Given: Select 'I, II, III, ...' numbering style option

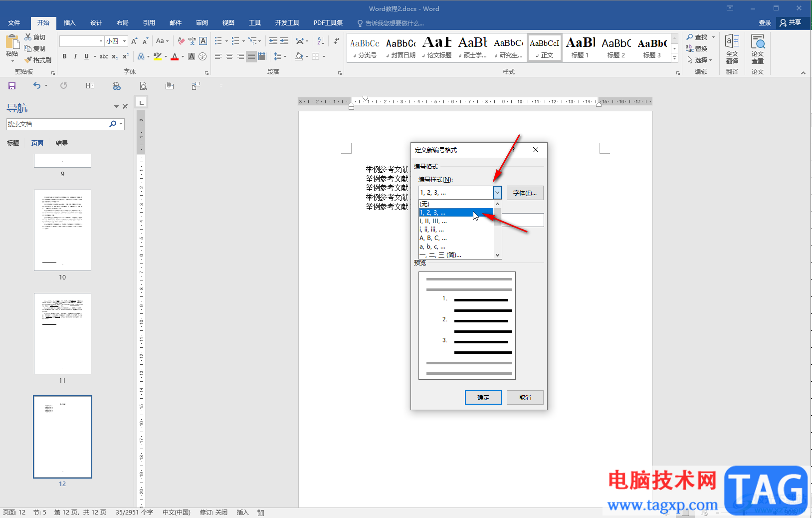Looking at the screenshot, I should click(x=456, y=221).
